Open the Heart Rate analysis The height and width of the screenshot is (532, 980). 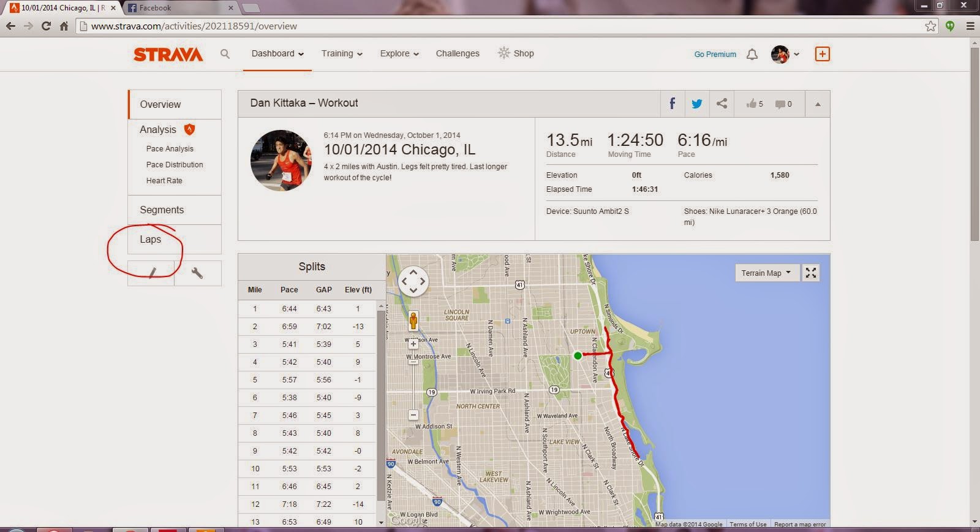coord(164,181)
